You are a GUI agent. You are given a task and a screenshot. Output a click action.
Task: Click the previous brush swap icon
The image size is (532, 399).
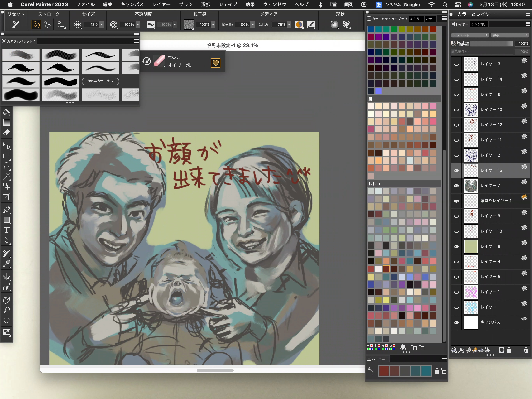[x=146, y=61]
